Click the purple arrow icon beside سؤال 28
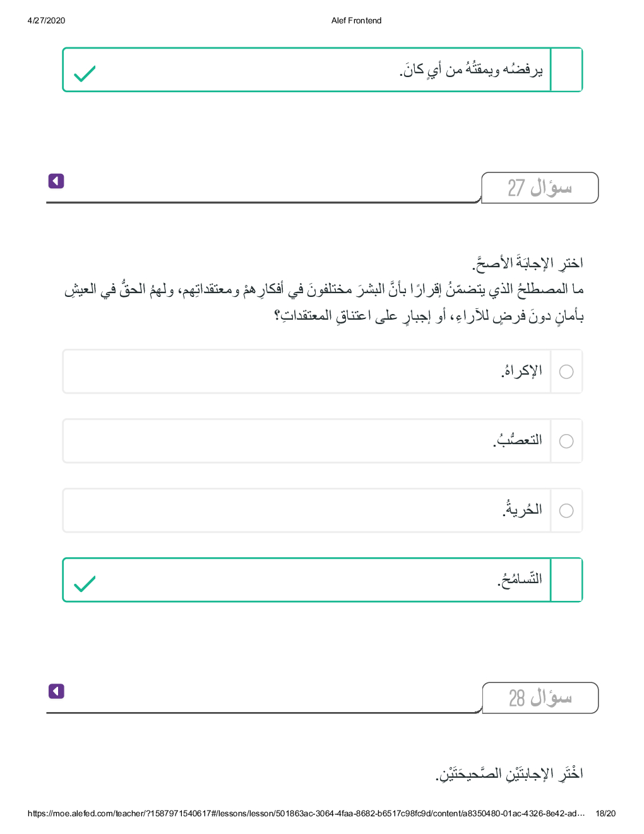 click(x=56, y=691)
